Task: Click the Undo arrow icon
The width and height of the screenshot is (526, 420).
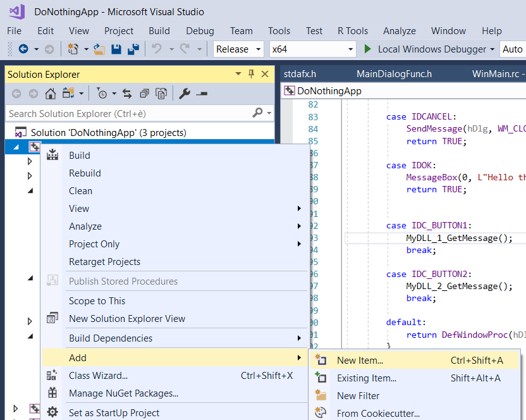Action: (157, 49)
